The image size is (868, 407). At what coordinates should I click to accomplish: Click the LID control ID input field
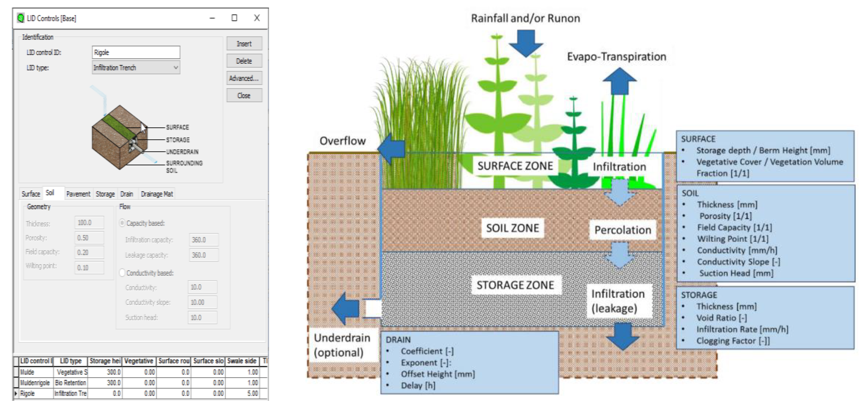point(136,53)
